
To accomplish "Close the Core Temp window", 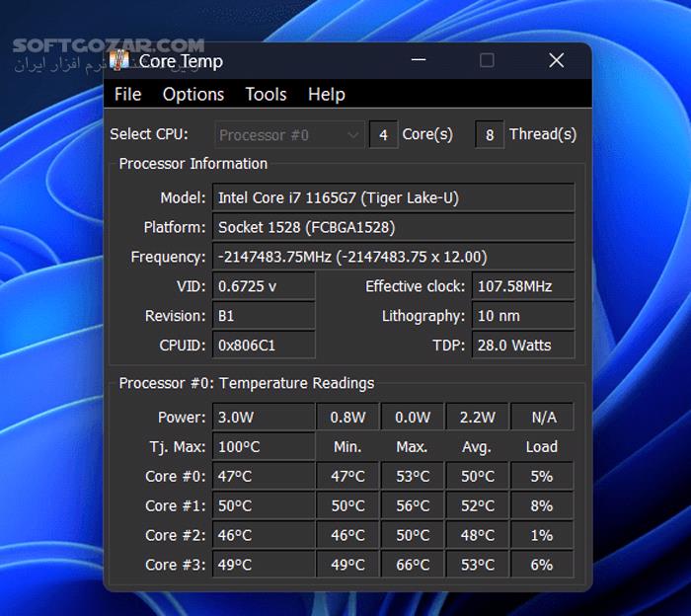I will tap(556, 61).
